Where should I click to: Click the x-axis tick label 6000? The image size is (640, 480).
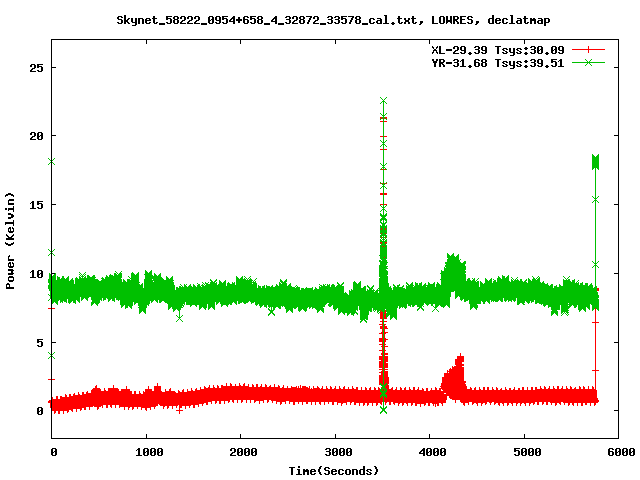pos(621,452)
